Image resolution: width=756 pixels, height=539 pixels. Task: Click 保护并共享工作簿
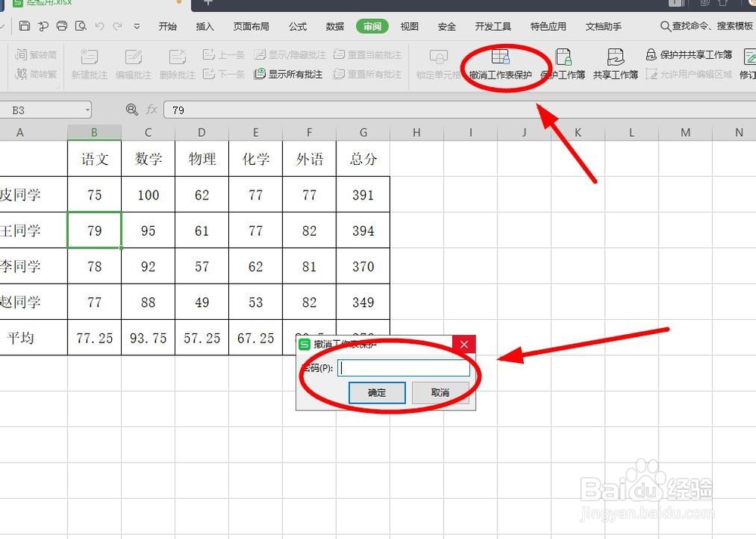coord(689,54)
